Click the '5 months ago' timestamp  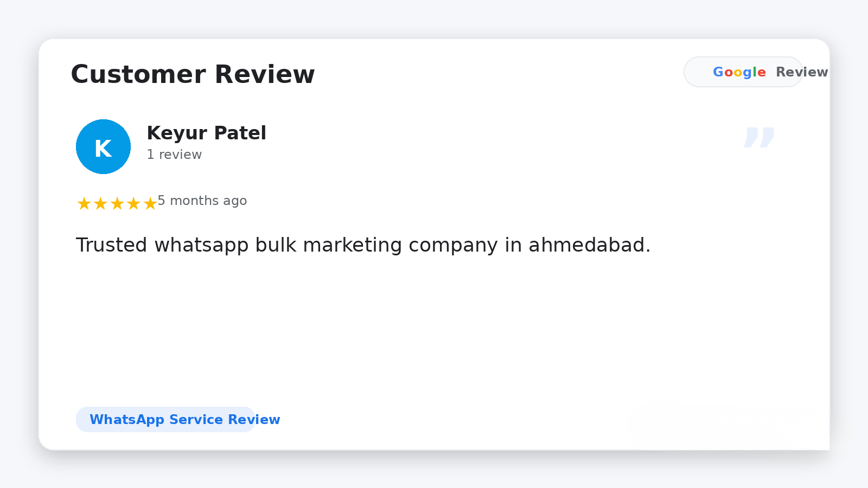point(202,201)
